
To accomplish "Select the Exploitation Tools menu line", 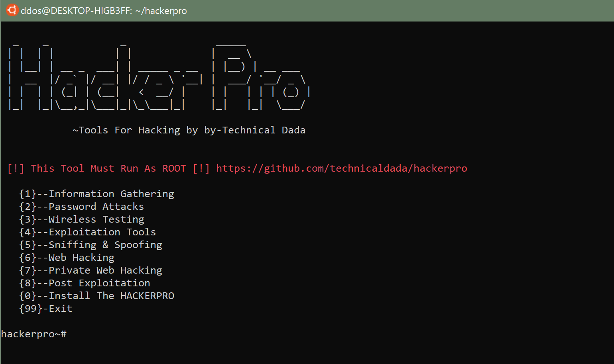I will coord(87,232).
